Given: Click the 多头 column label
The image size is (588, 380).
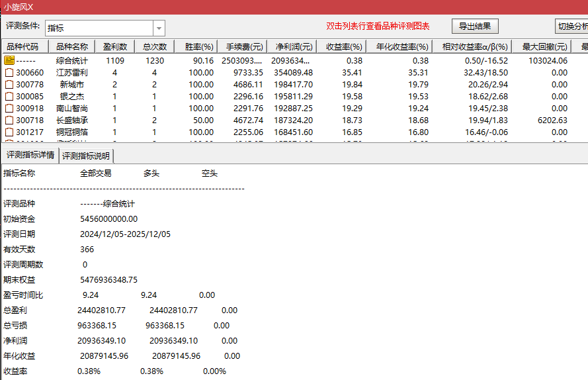Looking at the screenshot, I should 151,173.
